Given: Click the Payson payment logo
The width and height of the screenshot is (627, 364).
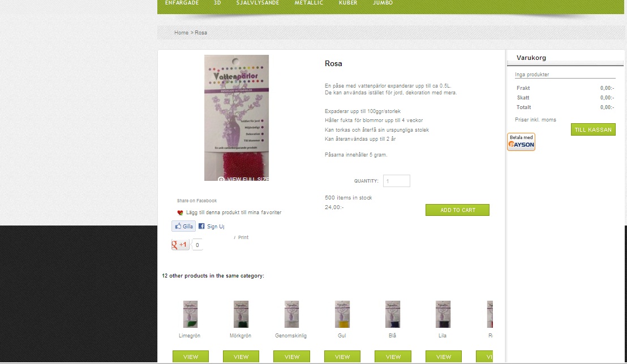Looking at the screenshot, I should [x=521, y=142].
